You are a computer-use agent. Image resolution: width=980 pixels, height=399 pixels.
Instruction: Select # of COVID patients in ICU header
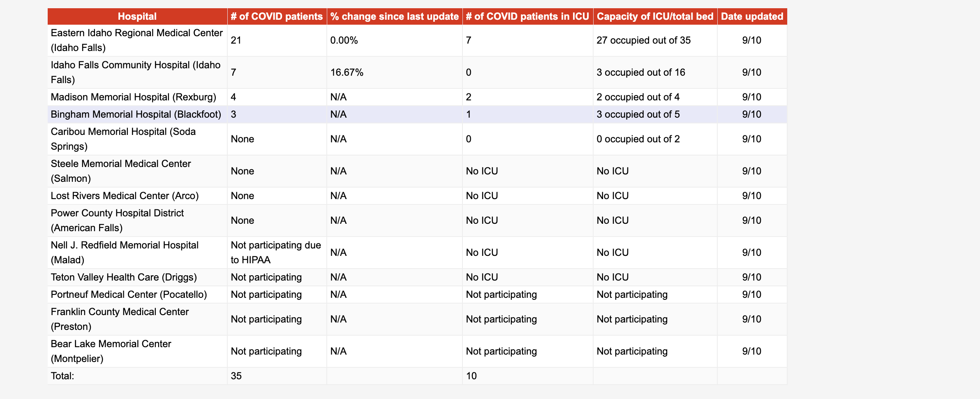527,16
